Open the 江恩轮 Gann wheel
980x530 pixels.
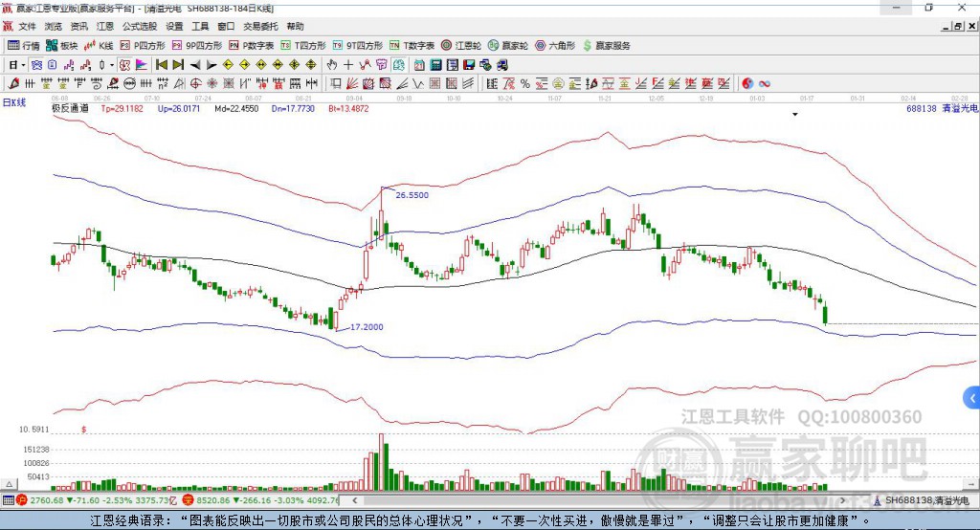pyautogui.click(x=461, y=46)
